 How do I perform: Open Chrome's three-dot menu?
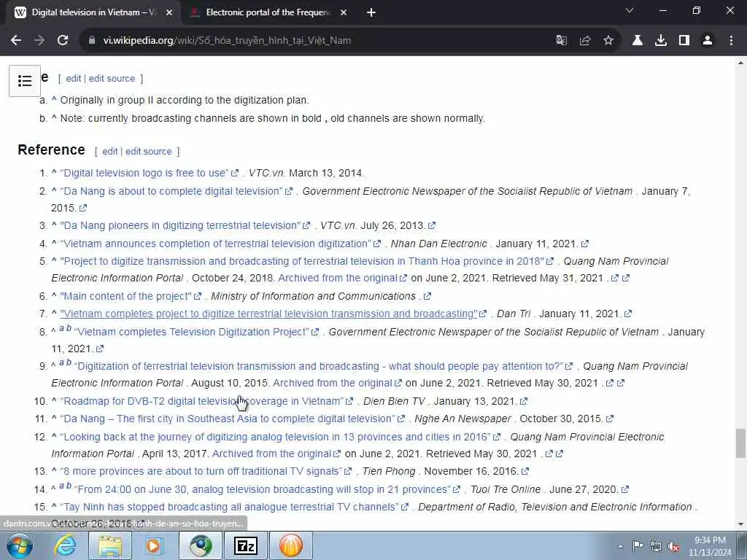click(731, 41)
